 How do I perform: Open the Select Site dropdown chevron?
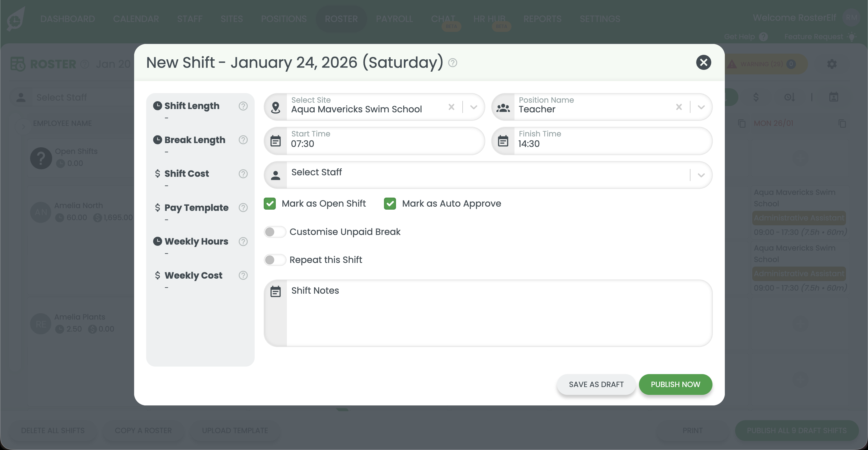(x=473, y=107)
